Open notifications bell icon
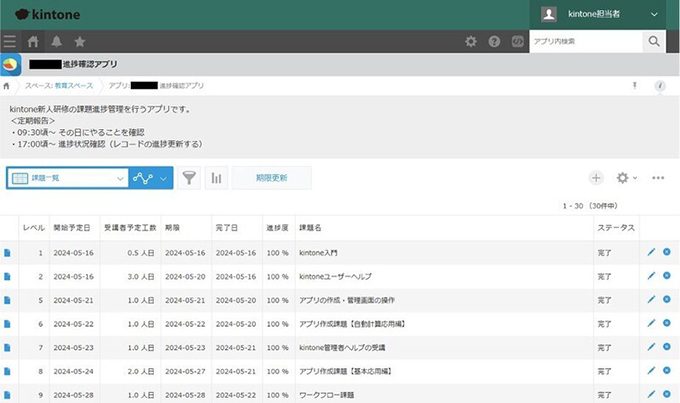The image size is (680, 403). [x=56, y=42]
